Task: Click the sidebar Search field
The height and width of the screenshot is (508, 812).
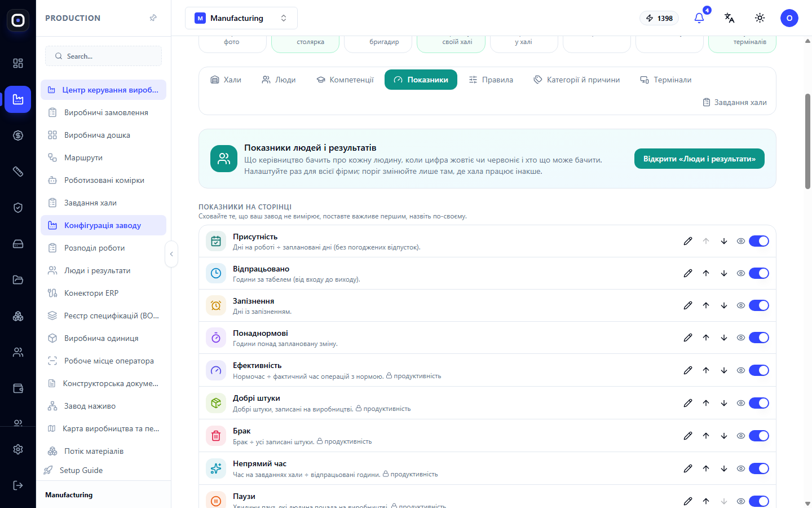Action: coord(103,56)
